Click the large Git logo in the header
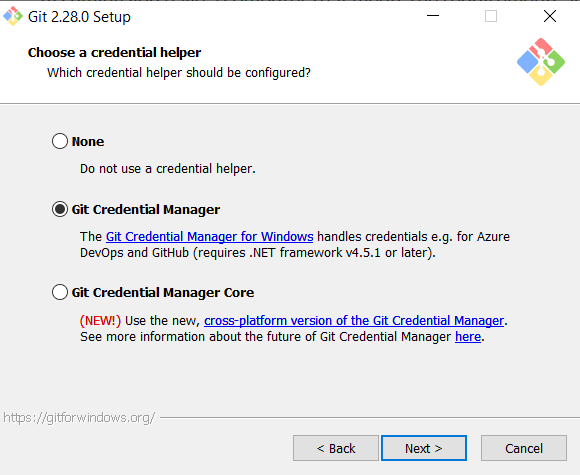The width and height of the screenshot is (580, 475). [541, 62]
